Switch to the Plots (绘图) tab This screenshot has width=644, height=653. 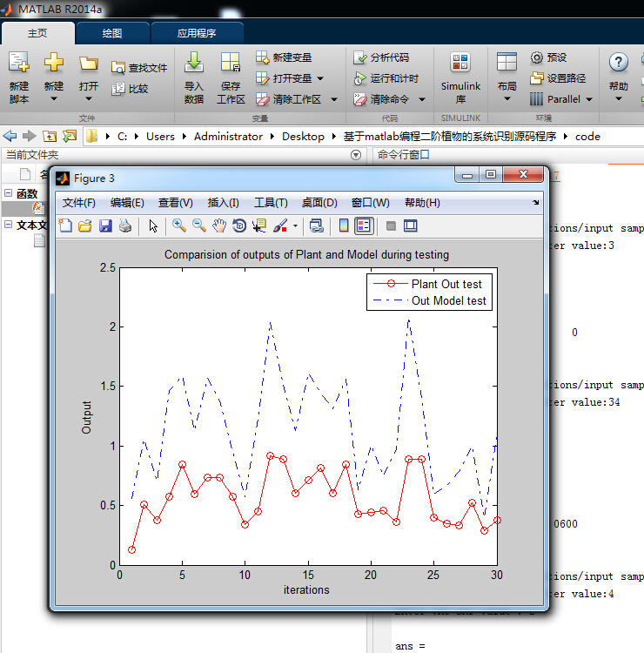pos(112,33)
